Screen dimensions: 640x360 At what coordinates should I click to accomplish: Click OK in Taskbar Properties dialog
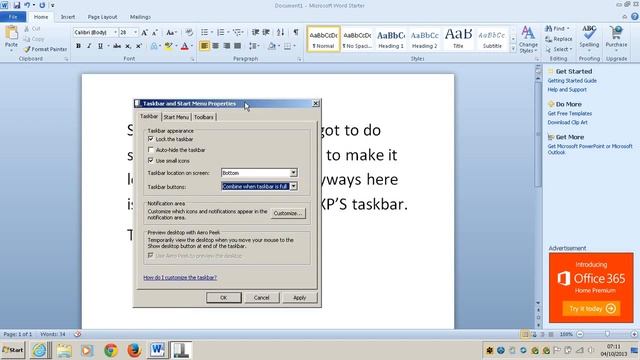[224, 298]
